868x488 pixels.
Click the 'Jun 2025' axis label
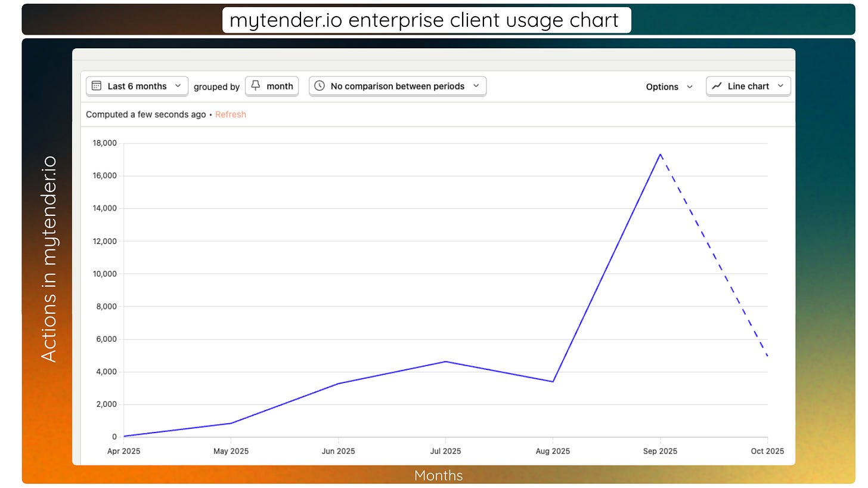point(338,451)
